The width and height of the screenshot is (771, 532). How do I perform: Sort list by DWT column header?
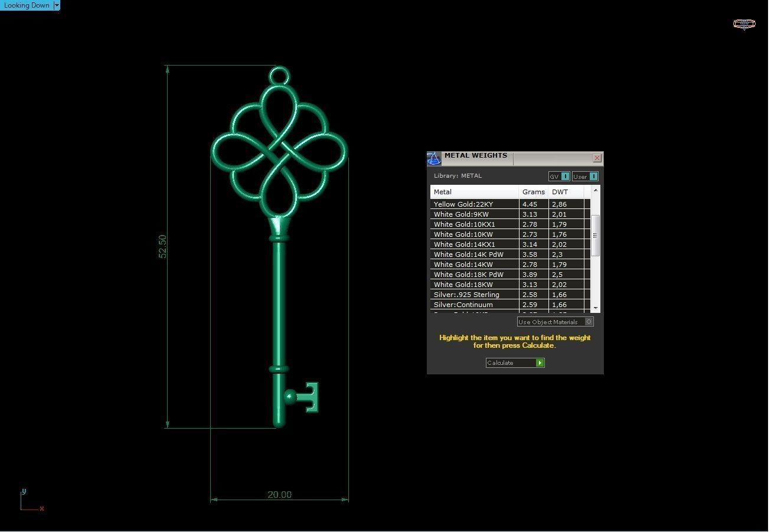pyautogui.click(x=560, y=192)
